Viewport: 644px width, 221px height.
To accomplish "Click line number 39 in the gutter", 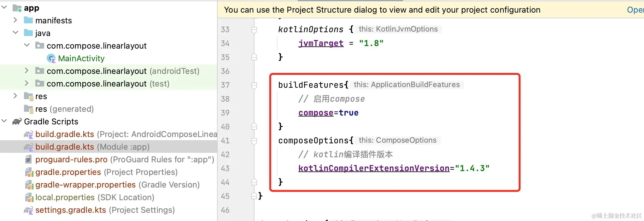I will point(225,113).
